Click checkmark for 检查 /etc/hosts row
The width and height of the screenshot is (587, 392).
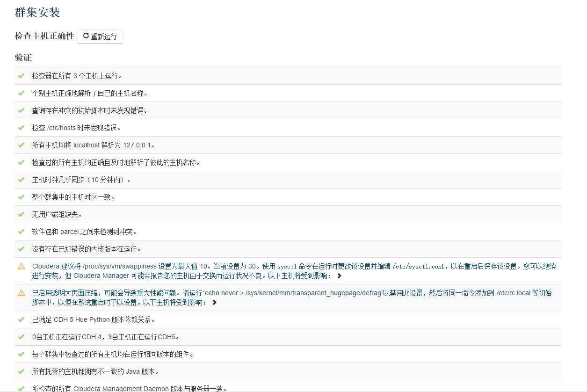(x=21, y=128)
